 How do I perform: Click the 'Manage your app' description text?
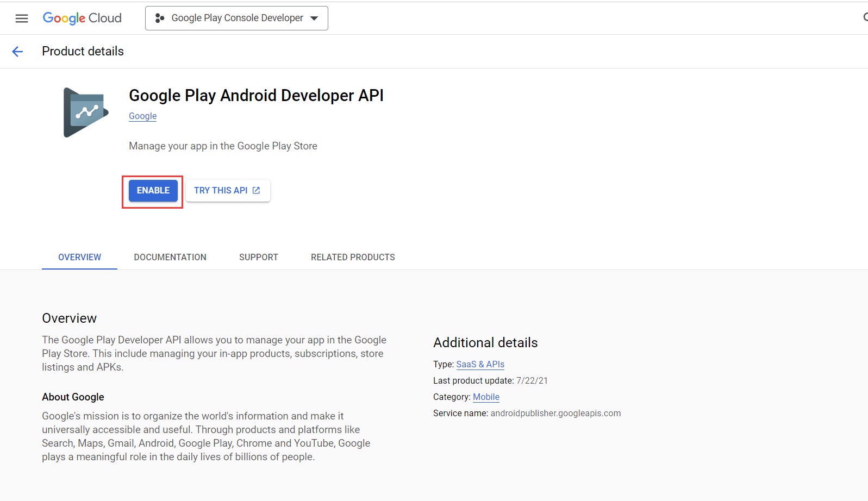223,146
